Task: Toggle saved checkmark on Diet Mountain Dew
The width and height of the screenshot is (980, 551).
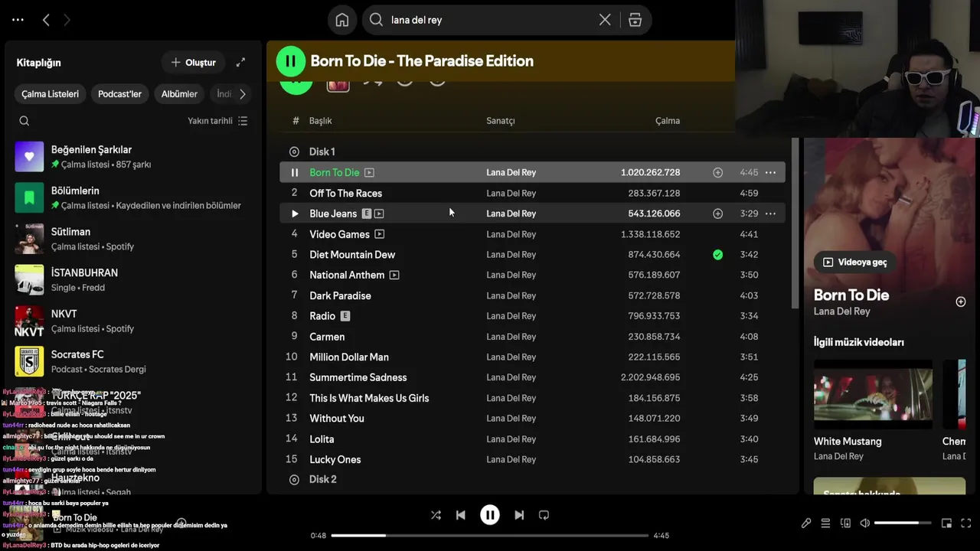Action: click(717, 255)
